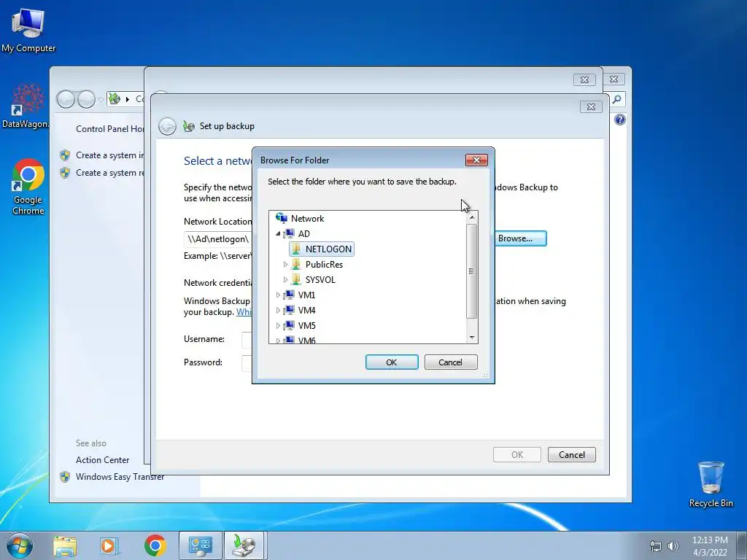This screenshot has width=747, height=560.
Task: Cancel the Set up backup wizard
Action: pyautogui.click(x=572, y=454)
